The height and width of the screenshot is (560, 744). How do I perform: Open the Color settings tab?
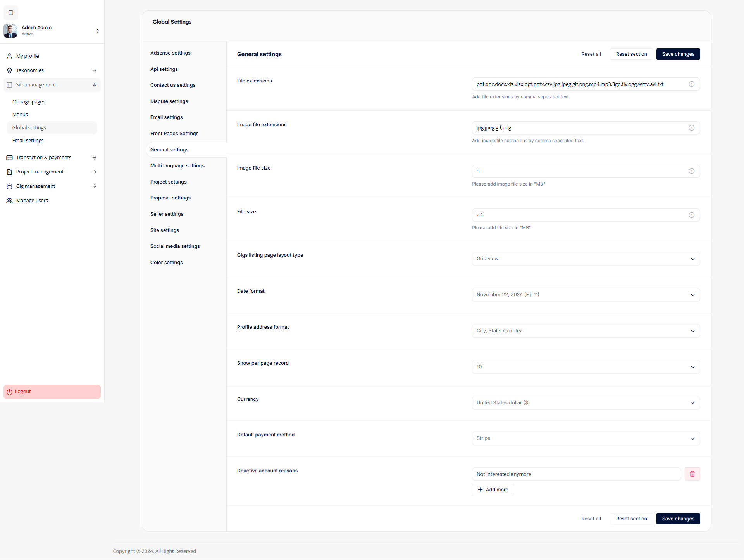point(167,263)
